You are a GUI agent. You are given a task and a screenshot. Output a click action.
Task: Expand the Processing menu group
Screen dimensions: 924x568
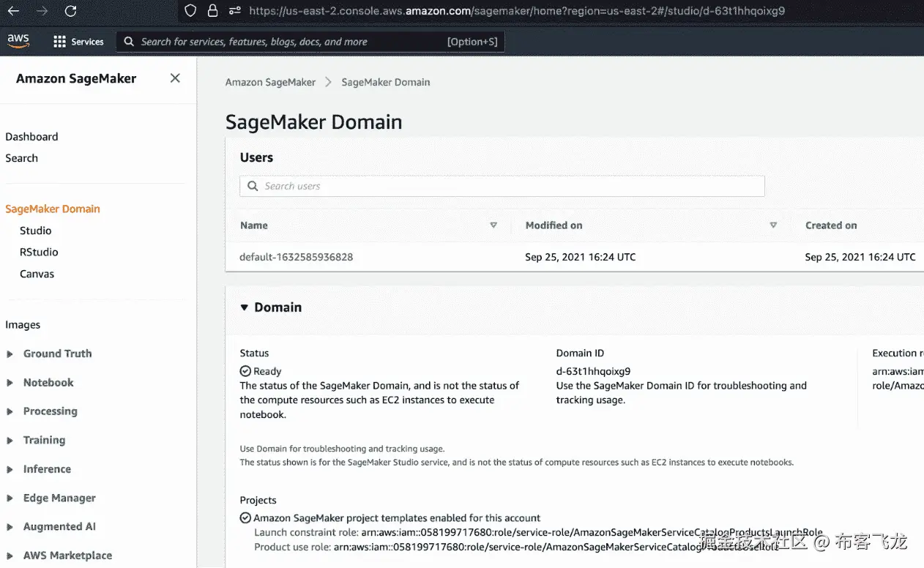10,412
